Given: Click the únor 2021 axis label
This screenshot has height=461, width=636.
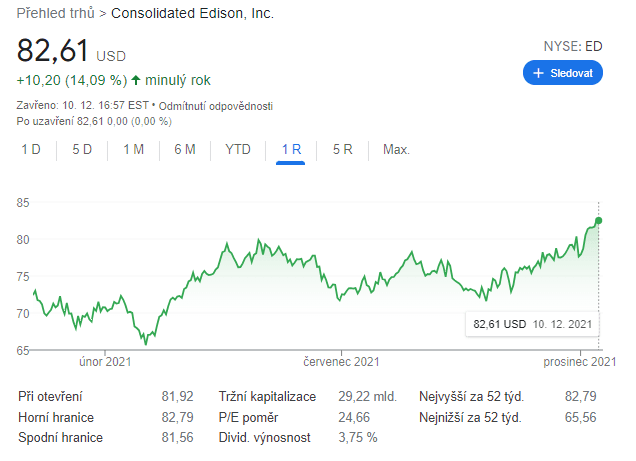Looking at the screenshot, I should click(105, 361).
